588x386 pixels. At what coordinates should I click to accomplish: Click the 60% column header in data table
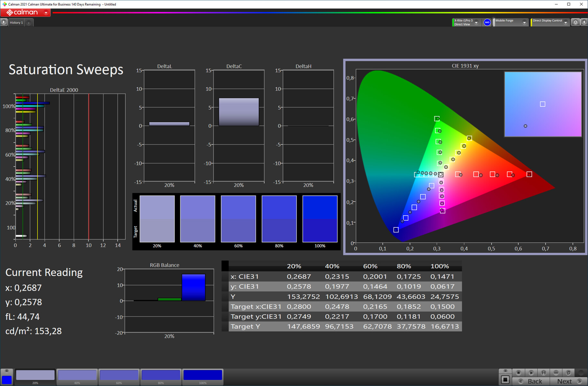[x=370, y=266]
